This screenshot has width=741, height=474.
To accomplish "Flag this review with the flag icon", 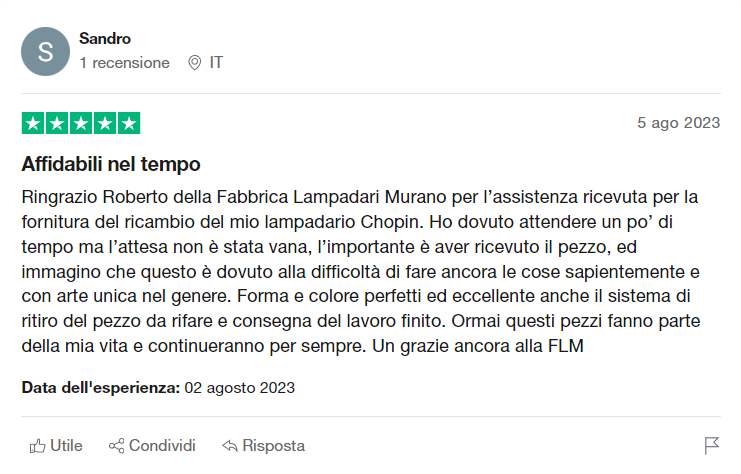I will 712,446.
